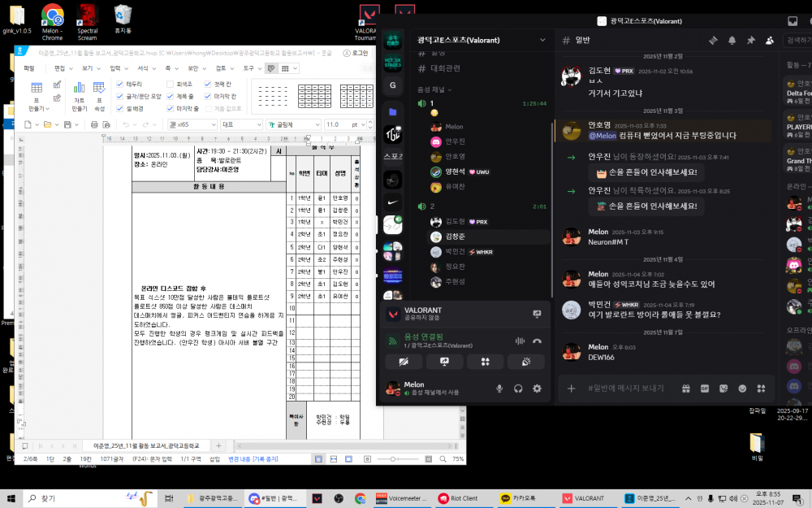Disconnect from the voice channel

(x=537, y=341)
